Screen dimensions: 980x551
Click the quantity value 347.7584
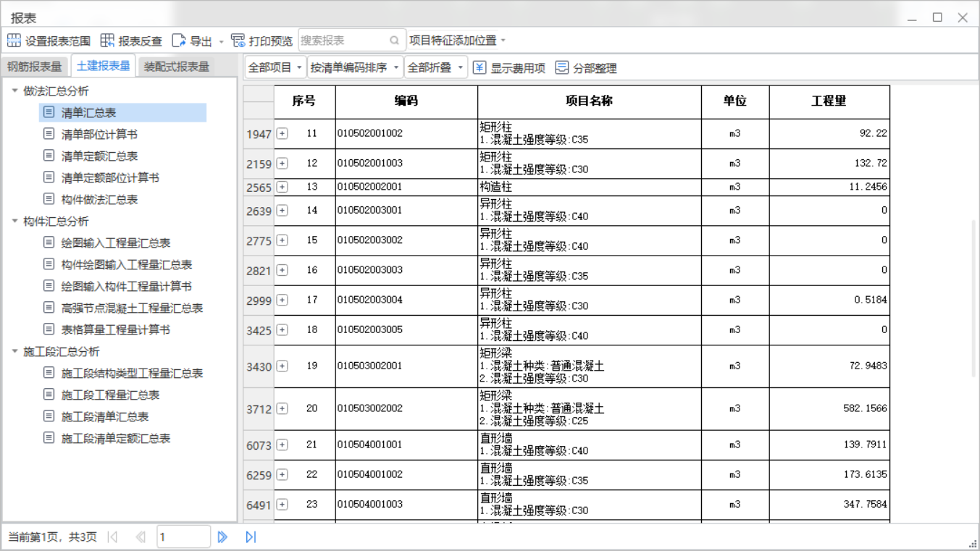pyautogui.click(x=865, y=504)
